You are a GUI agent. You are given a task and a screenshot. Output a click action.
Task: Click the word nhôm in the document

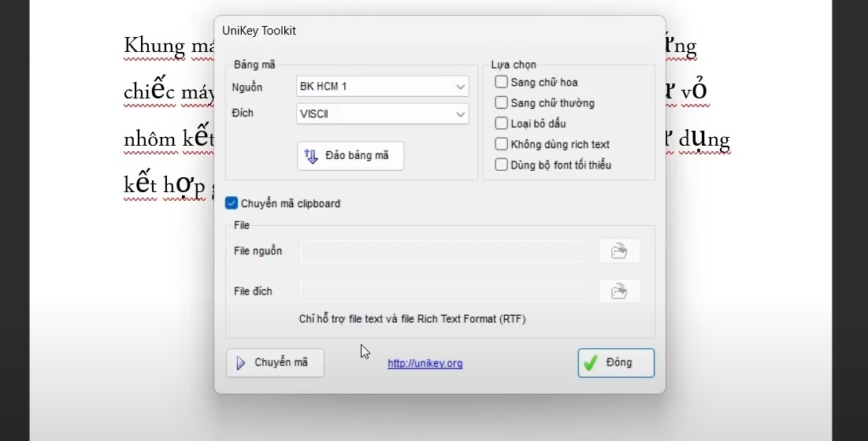[150, 139]
